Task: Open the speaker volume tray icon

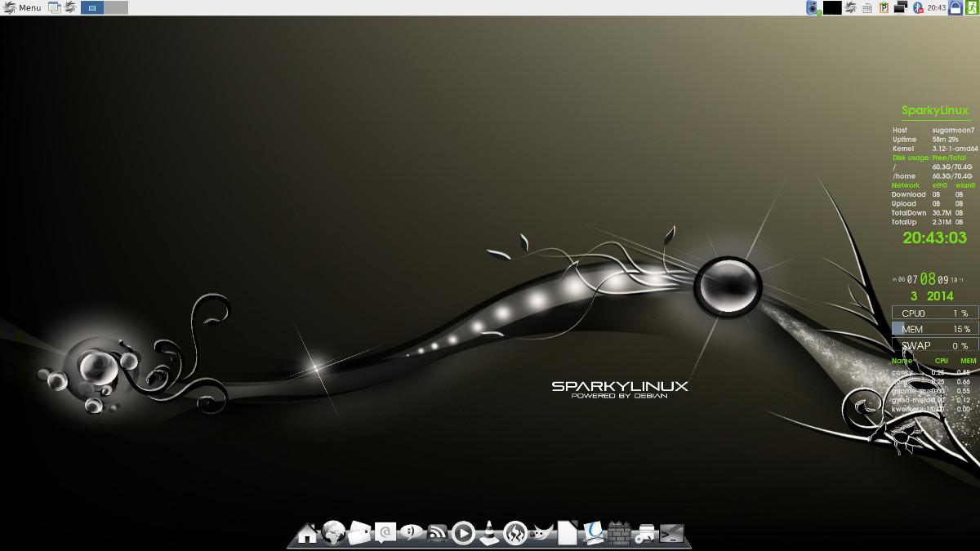Action: (813, 7)
